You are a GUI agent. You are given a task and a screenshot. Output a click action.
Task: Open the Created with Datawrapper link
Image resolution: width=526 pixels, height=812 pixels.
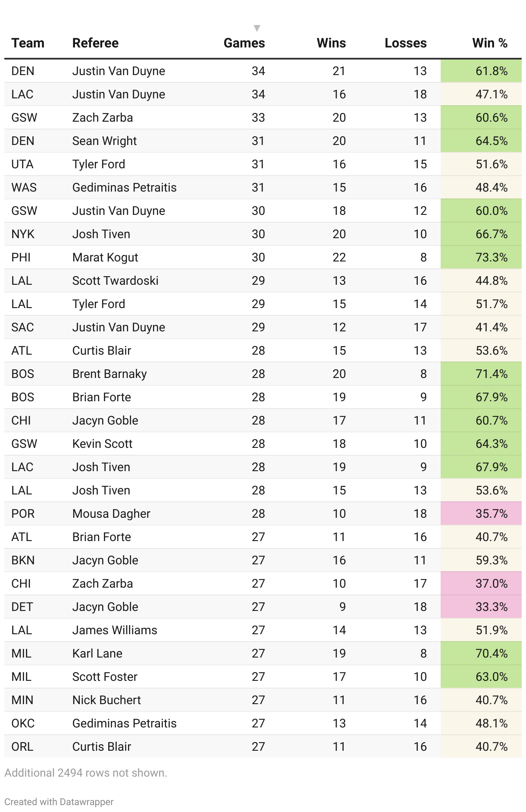pyautogui.click(x=59, y=802)
